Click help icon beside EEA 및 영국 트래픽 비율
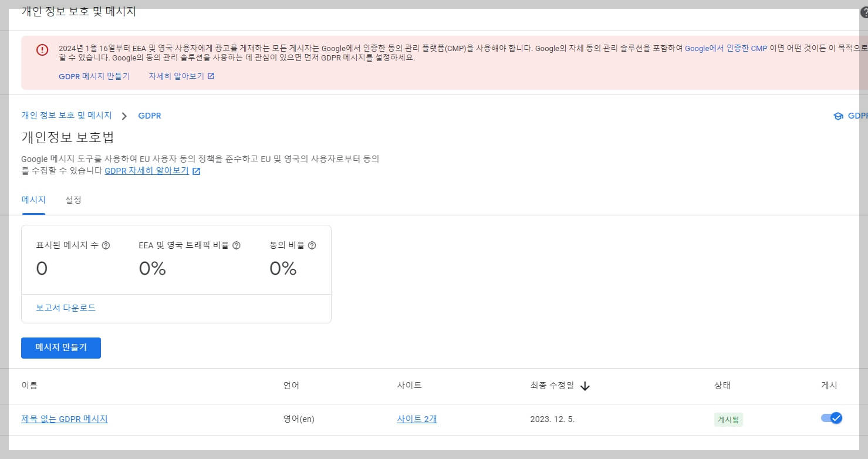Image resolution: width=868 pixels, height=459 pixels. point(236,245)
